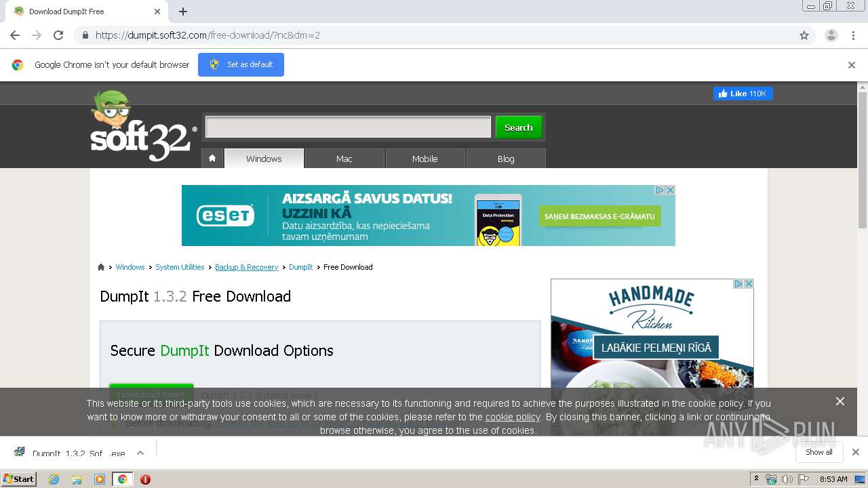Click the red stop-sign taskbar icon
Viewport: 868px width, 488px height.
(x=145, y=479)
